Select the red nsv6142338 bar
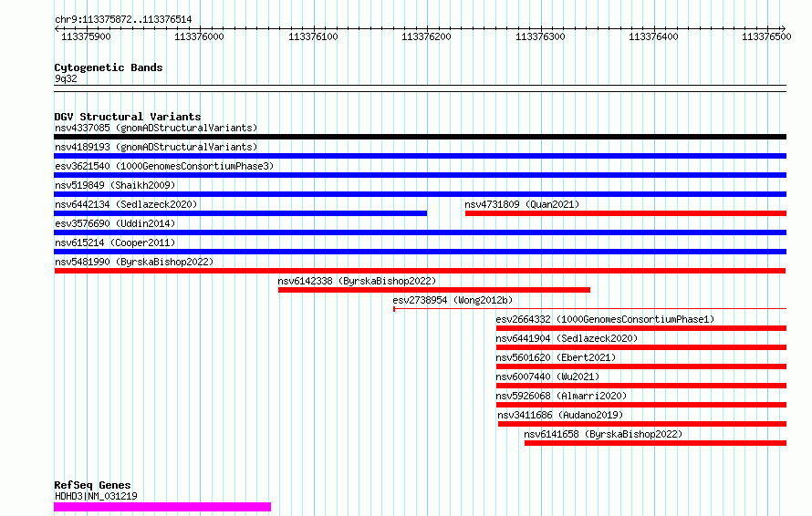Image resolution: width=812 pixels, height=516 pixels. (434, 290)
